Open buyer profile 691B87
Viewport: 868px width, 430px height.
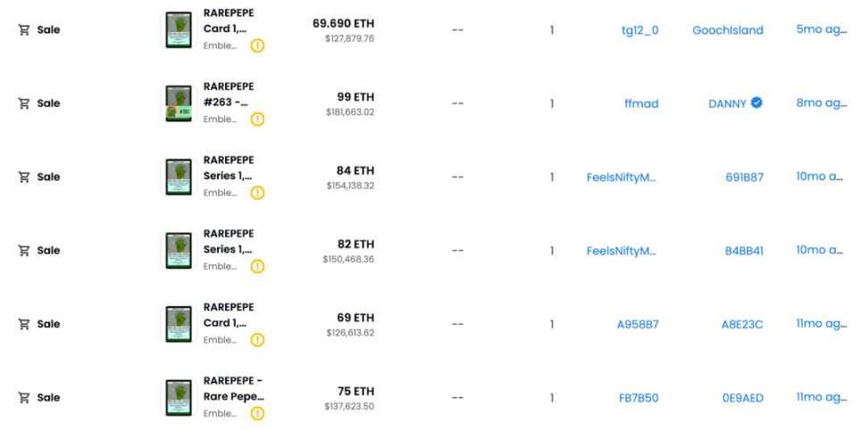[x=744, y=178]
